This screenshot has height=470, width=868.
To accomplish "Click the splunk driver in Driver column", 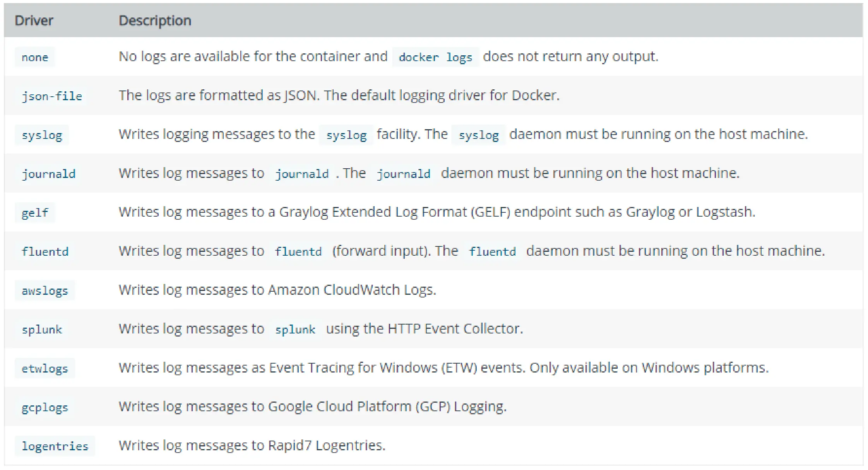I will pos(42,329).
